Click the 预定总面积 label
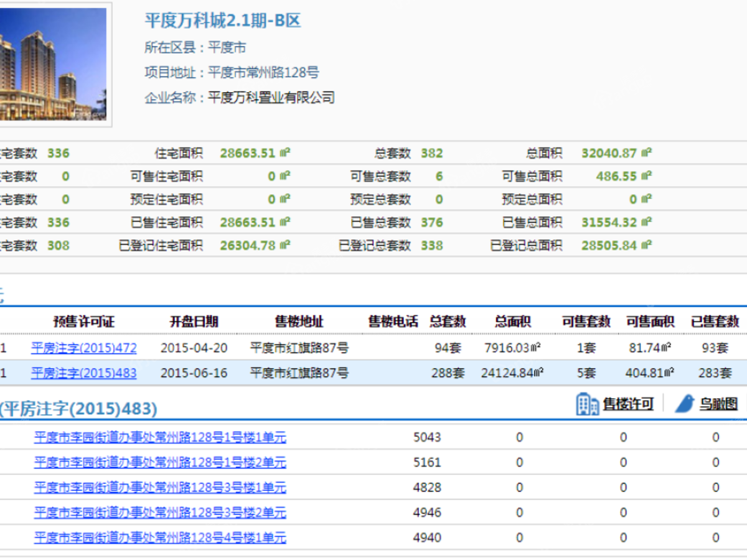 coord(532,200)
